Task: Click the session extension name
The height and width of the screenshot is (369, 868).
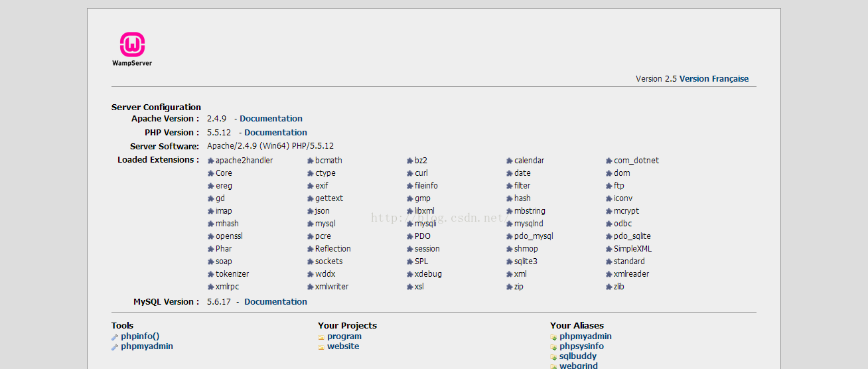Action: click(427, 249)
